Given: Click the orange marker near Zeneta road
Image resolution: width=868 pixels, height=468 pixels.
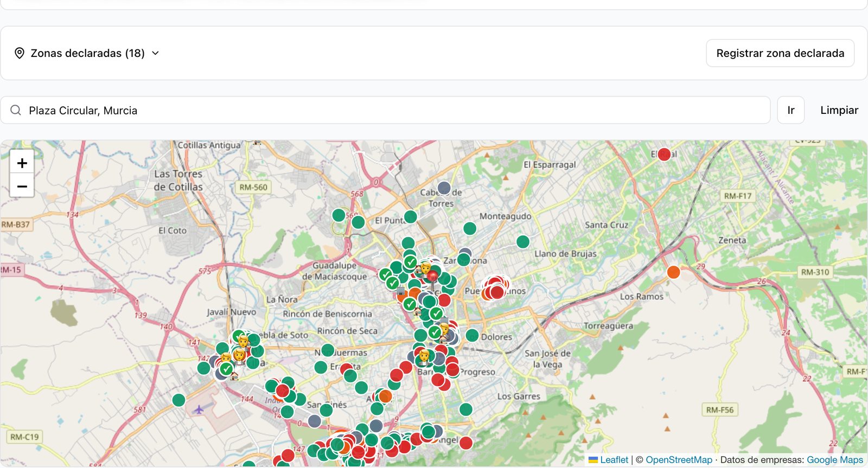Looking at the screenshot, I should click(x=673, y=272).
